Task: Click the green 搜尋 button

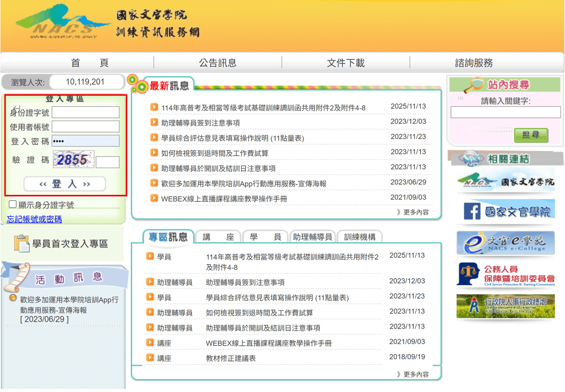Action: click(x=531, y=135)
